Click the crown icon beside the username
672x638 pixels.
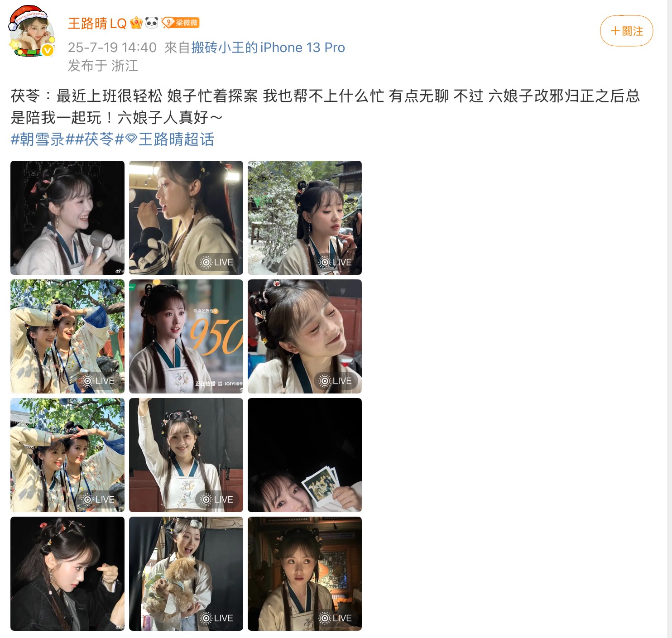point(136,23)
